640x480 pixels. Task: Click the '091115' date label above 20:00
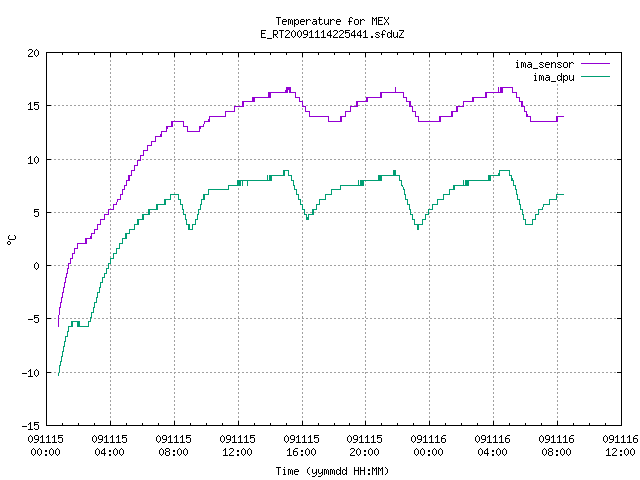[364, 439]
